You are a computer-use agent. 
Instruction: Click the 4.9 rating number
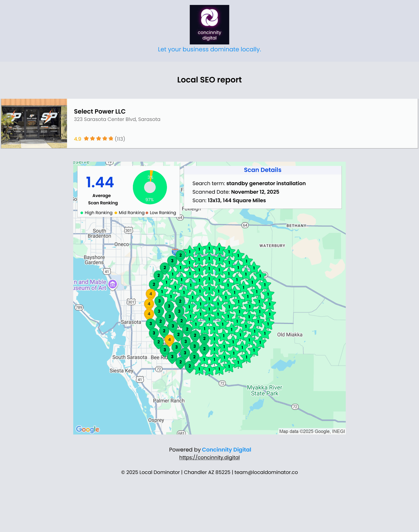point(77,139)
